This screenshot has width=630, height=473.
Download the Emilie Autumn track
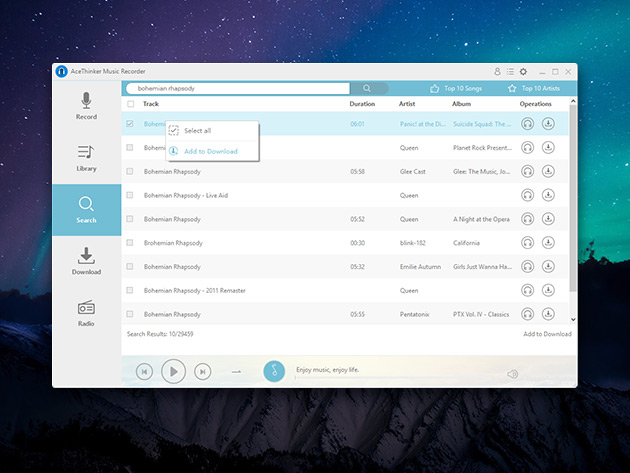click(x=548, y=266)
